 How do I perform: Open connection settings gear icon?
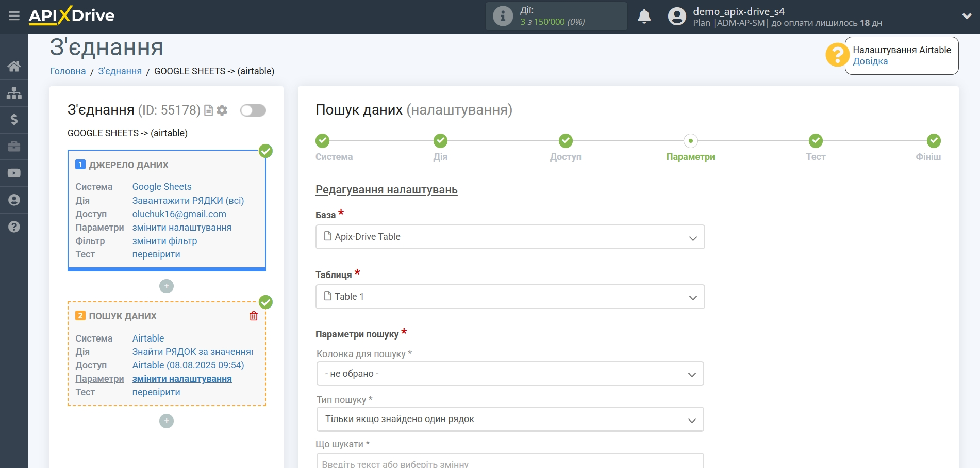(222, 110)
